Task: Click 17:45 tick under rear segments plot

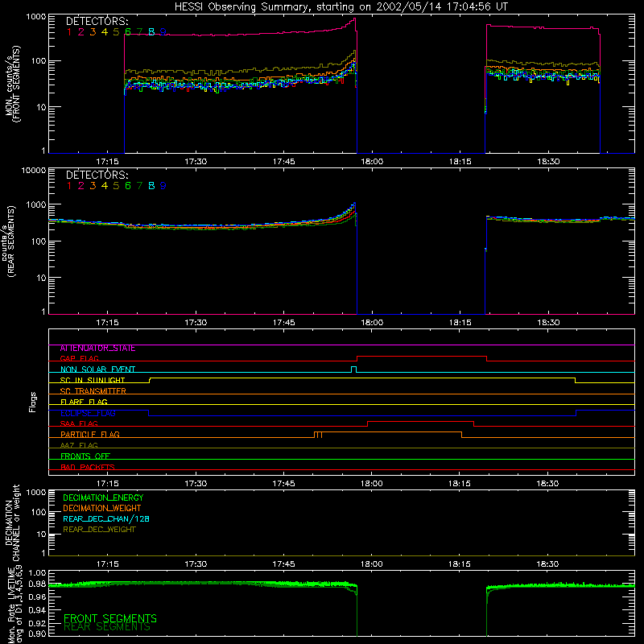Action: point(284,323)
